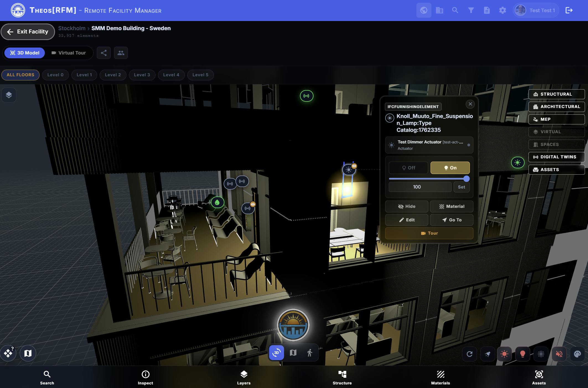Click the green sensor marker at the top of the model

(x=307, y=96)
